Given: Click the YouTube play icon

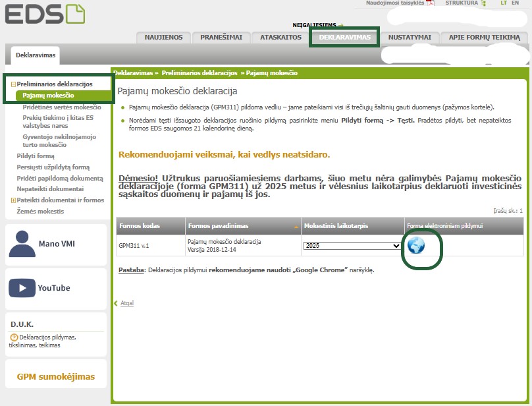Looking at the screenshot, I should tap(22, 288).
